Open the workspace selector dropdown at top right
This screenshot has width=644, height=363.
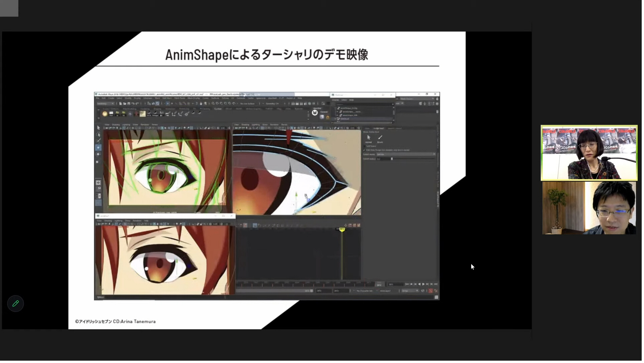tap(417, 99)
